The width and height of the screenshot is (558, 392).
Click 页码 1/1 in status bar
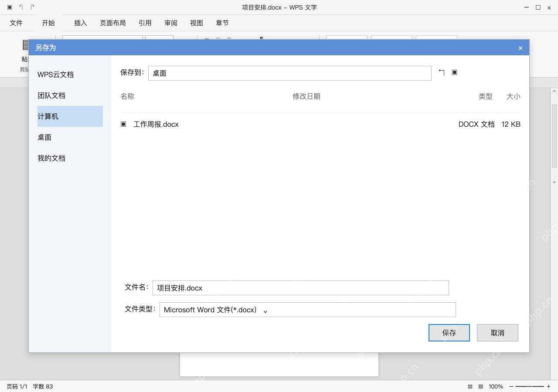pyautogui.click(x=17, y=386)
